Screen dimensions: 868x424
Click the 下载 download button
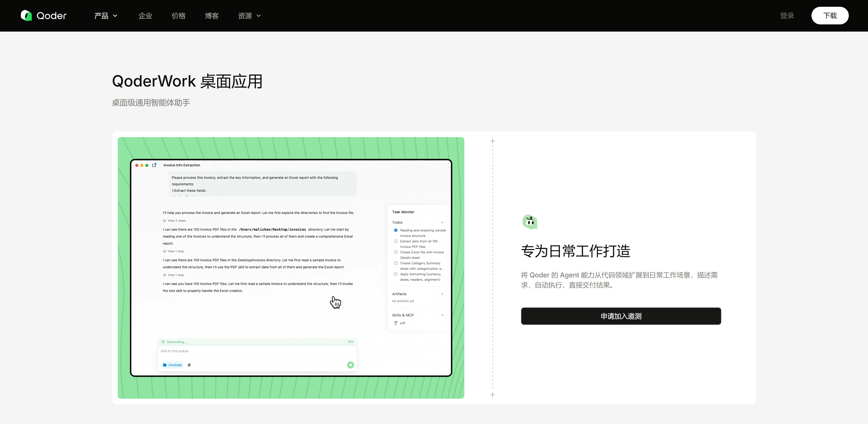point(830,16)
